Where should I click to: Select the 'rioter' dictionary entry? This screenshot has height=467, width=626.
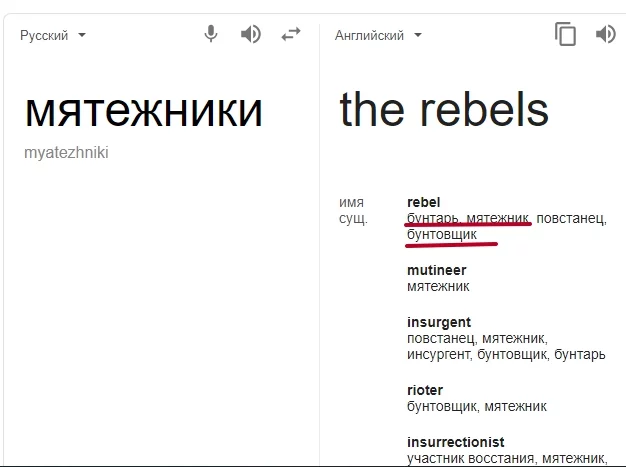pos(425,390)
